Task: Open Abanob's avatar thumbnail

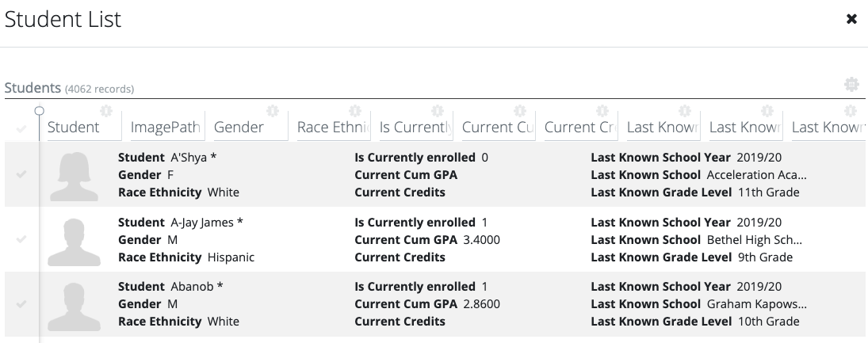Action: [x=75, y=306]
